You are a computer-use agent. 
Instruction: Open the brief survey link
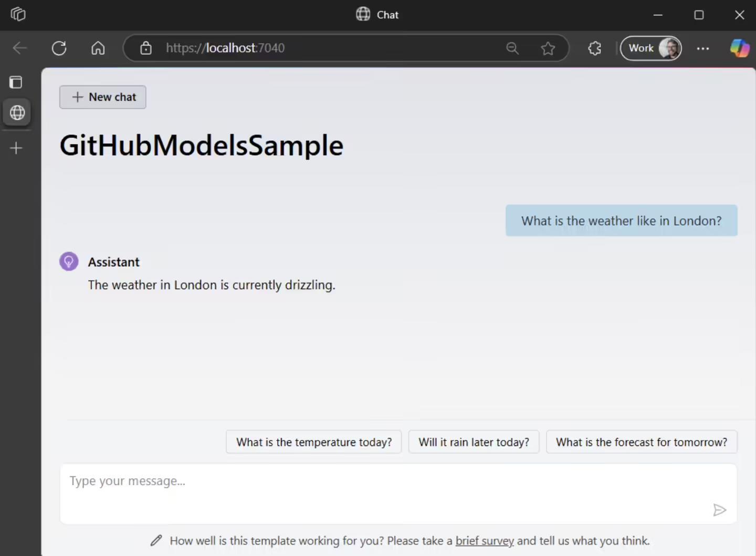pyautogui.click(x=485, y=541)
